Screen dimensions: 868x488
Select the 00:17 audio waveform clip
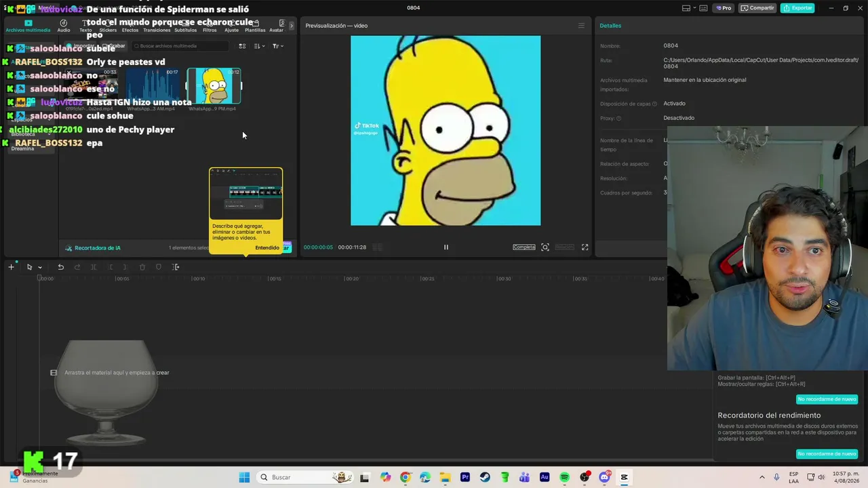tap(153, 86)
